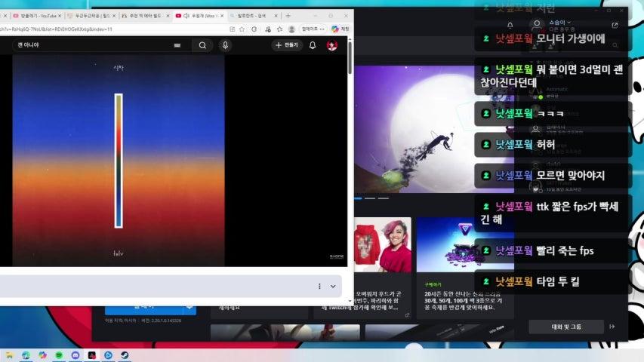The height and width of the screenshot is (362, 644).
Task: Open the YouTube account avatar menu
Action: click(332, 45)
